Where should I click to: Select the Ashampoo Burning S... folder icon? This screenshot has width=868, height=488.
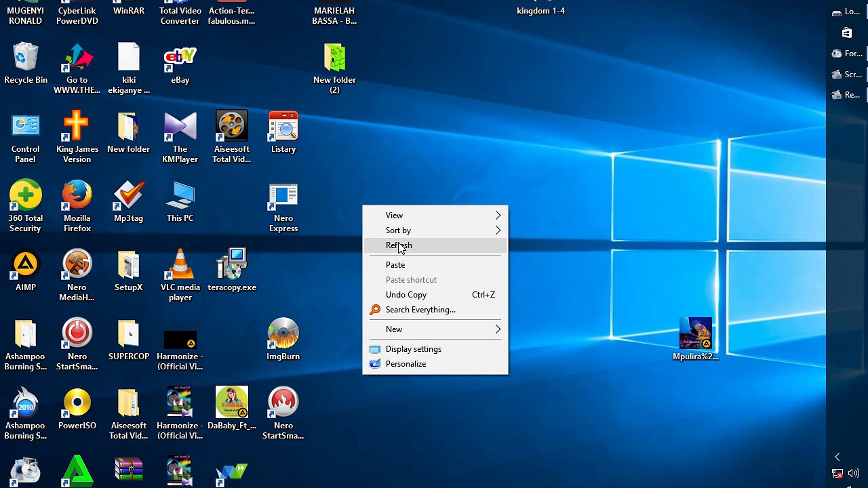click(x=26, y=333)
